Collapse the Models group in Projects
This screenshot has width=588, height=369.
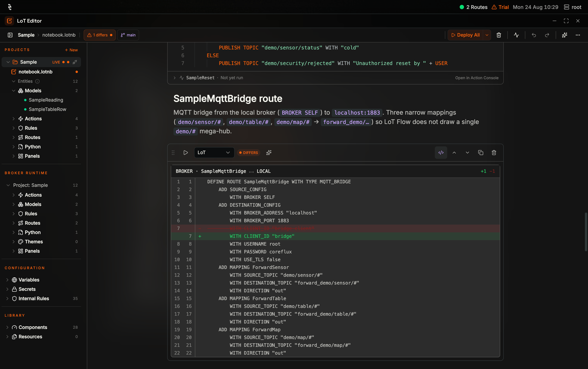[x=14, y=90]
